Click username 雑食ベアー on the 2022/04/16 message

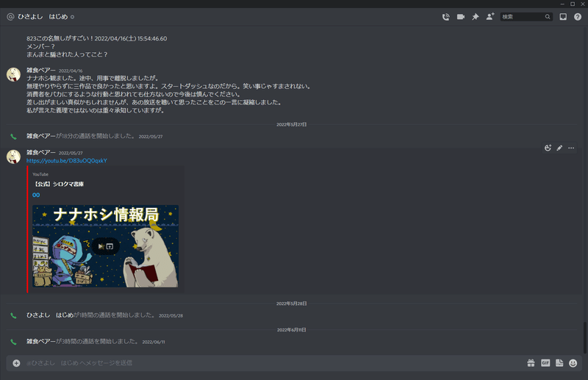41,70
